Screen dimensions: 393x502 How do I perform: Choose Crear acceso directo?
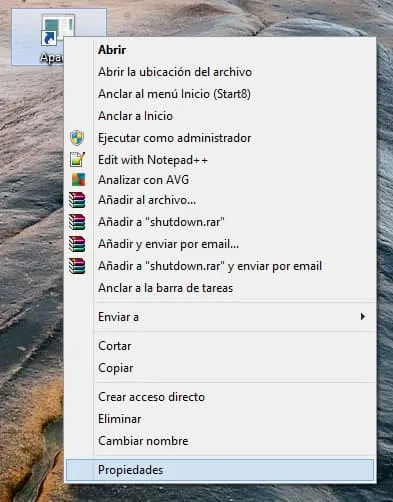[x=220, y=397]
